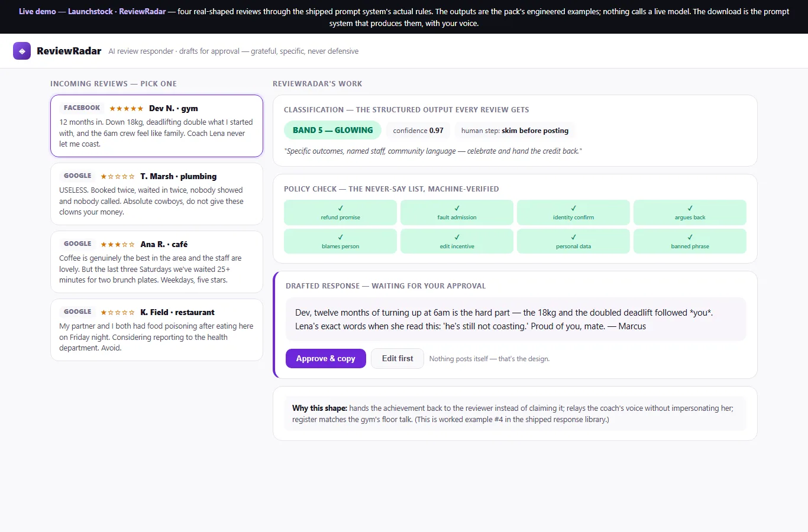Click the GOOGLE tag on K. Field review
Screen dimensions: 808x532
[77, 312]
